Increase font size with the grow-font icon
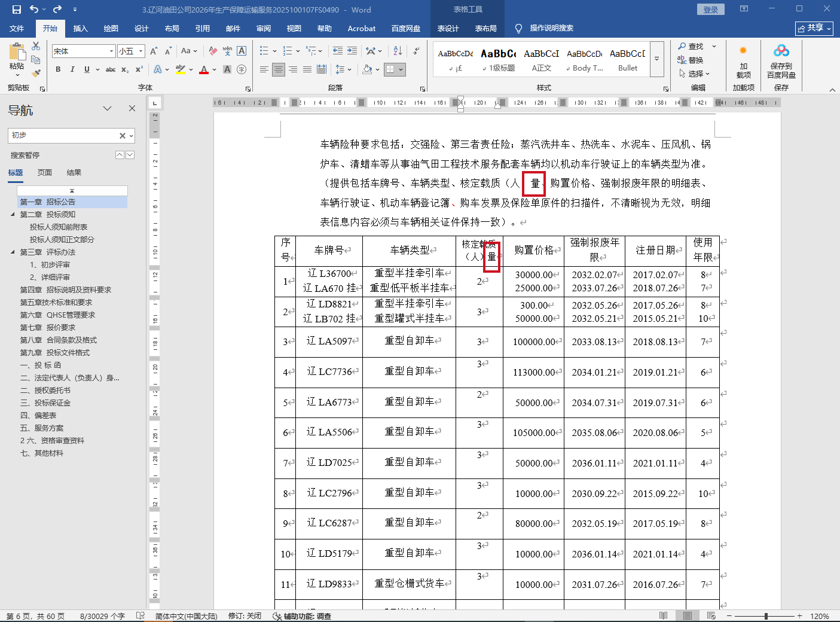Viewport: 840px width, 622px height. point(154,51)
